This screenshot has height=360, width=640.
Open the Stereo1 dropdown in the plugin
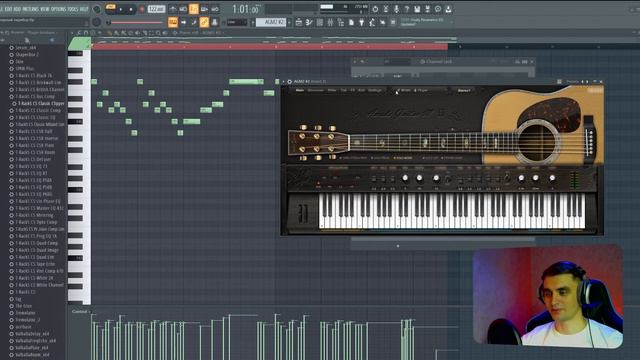[464, 90]
